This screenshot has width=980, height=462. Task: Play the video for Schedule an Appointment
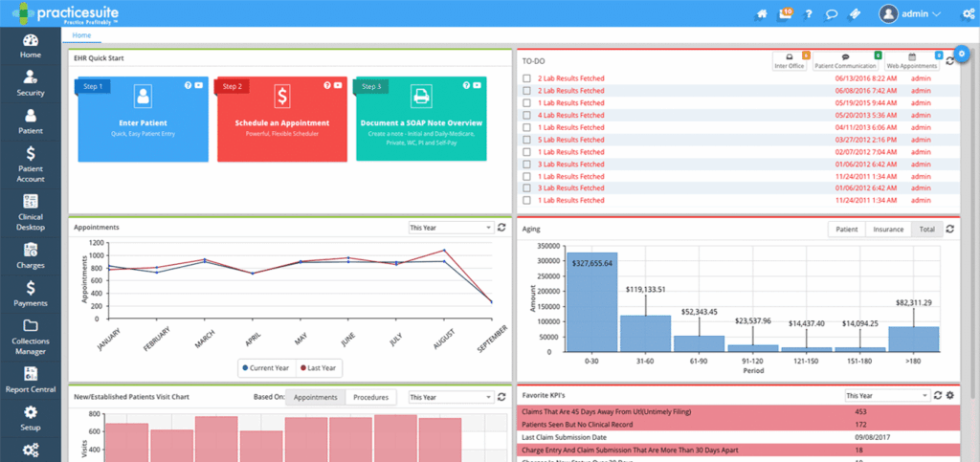(x=339, y=86)
